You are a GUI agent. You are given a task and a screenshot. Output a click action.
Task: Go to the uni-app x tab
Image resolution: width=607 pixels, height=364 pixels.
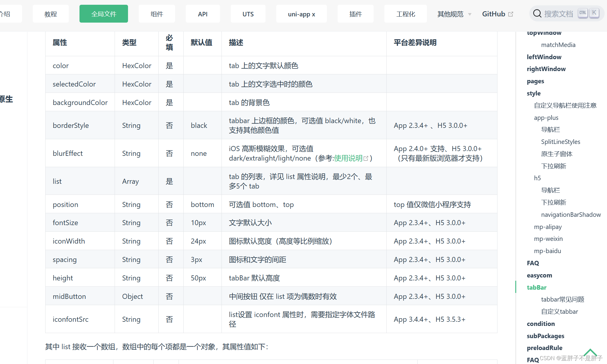pos(302,14)
